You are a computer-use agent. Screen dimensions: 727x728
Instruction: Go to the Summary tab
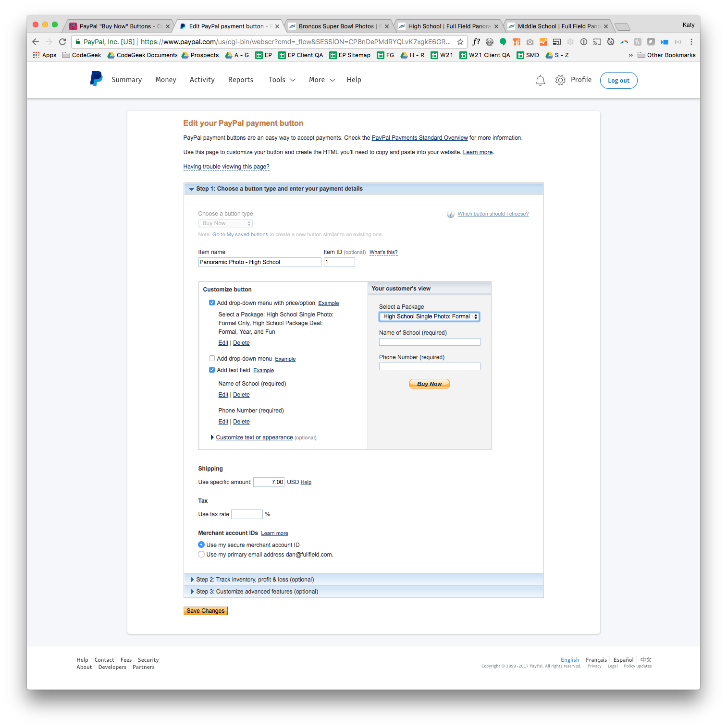point(127,80)
